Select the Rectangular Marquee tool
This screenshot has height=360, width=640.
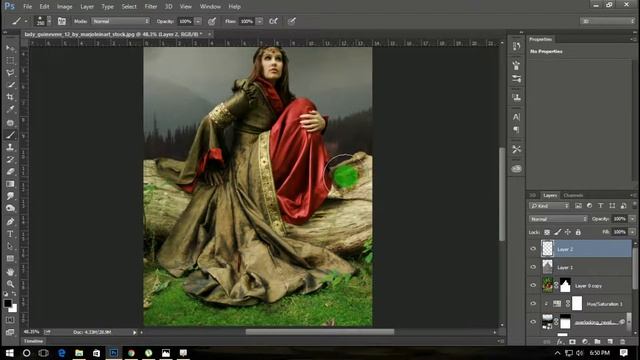(x=10, y=60)
